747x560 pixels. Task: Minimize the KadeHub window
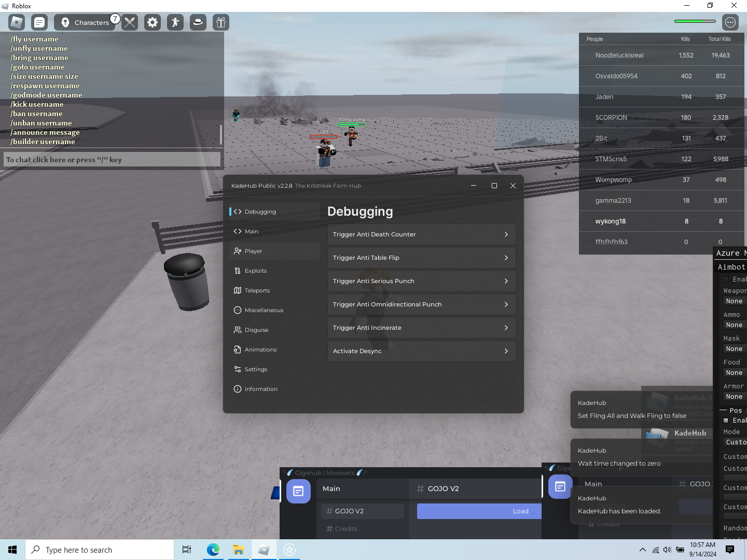tap(474, 186)
